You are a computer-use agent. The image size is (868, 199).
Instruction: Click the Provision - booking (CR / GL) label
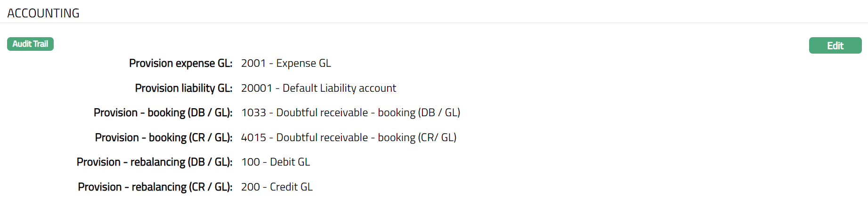163,137
